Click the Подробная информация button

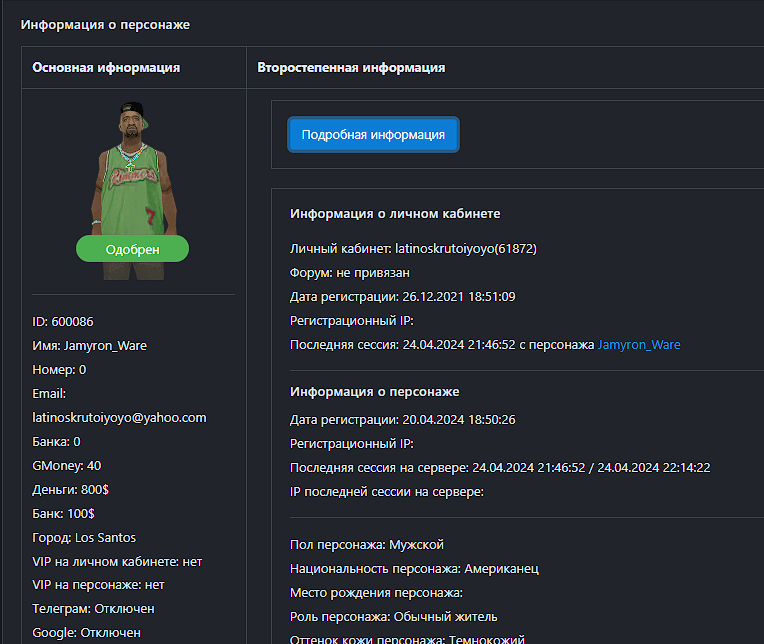373,135
